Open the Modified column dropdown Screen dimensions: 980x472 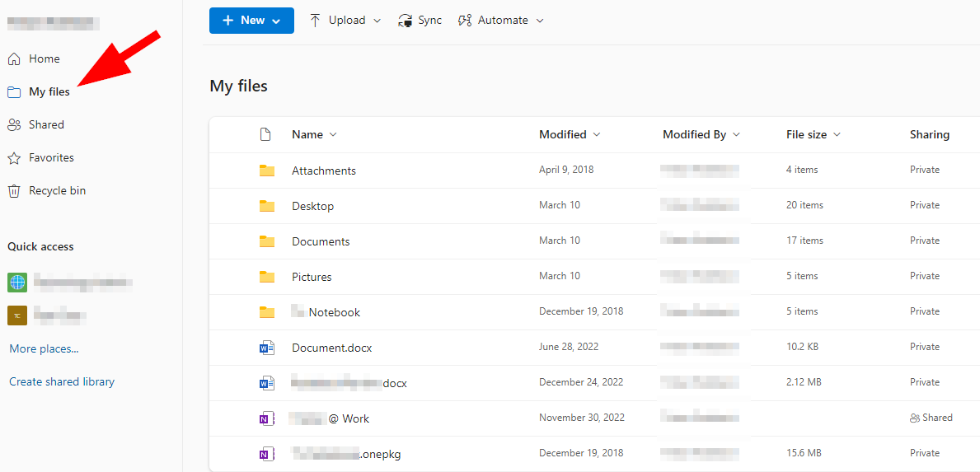[596, 135]
